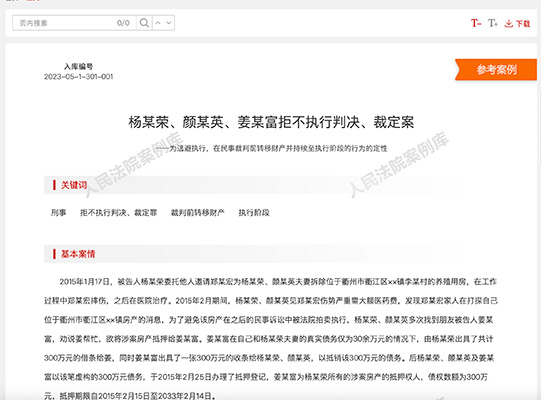
Task: Click the keyword 裁判前转移财产
Action: [198, 213]
